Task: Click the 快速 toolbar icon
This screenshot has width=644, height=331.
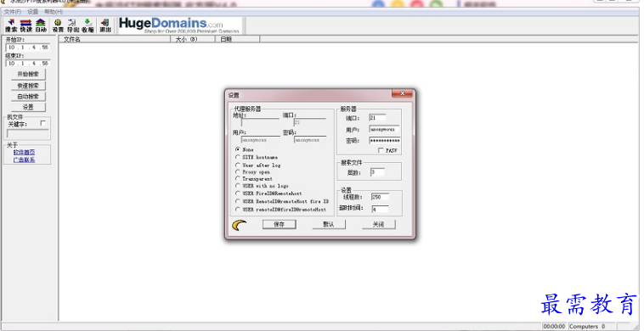Action: [25, 25]
